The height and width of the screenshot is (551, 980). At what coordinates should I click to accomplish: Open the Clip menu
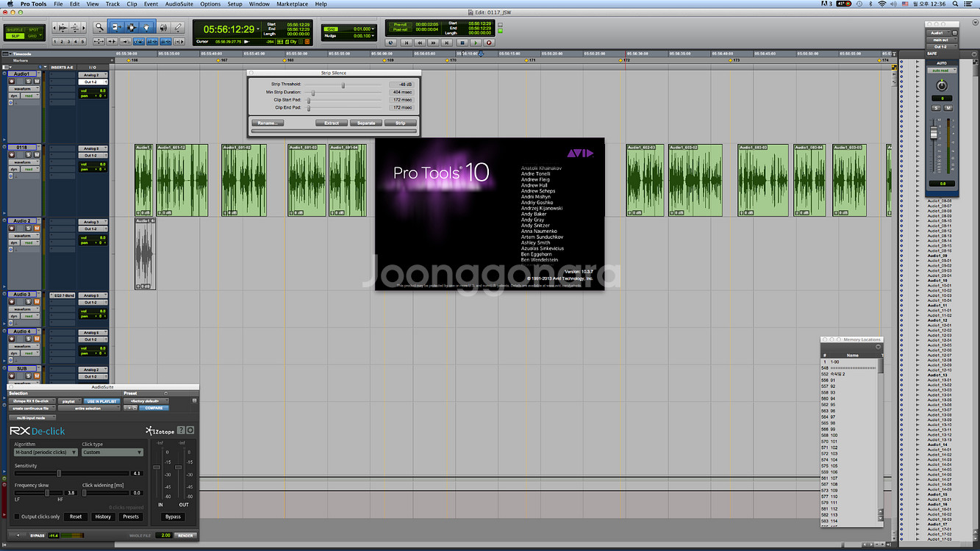(132, 4)
